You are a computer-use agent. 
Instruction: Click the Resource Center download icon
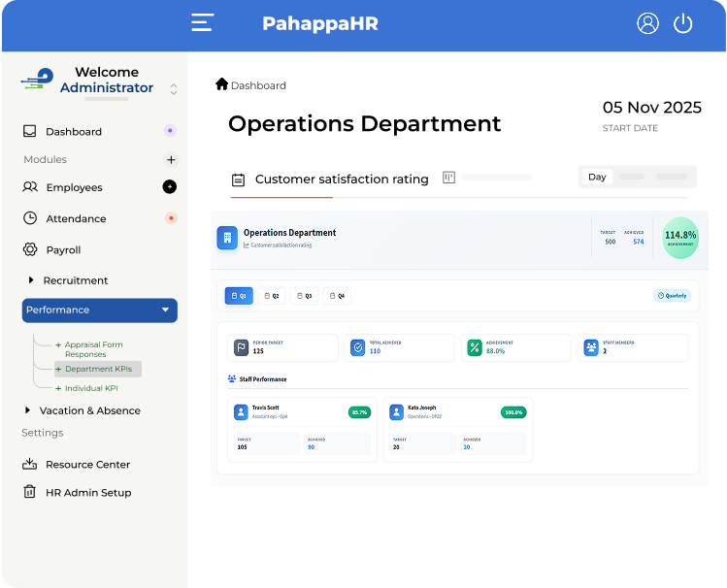point(30,464)
